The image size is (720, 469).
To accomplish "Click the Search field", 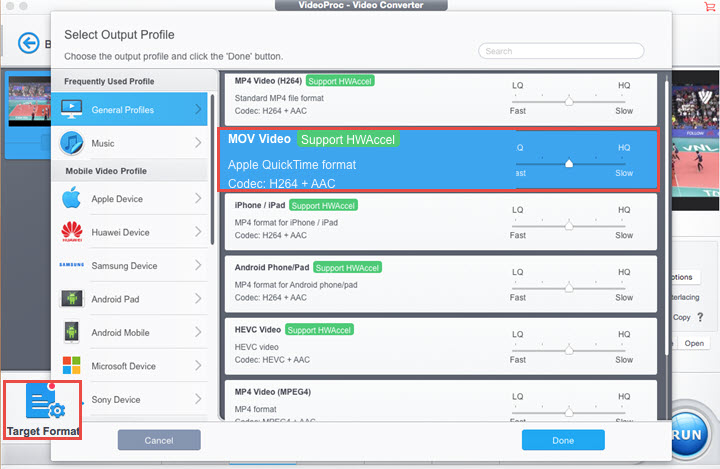I will (561, 51).
